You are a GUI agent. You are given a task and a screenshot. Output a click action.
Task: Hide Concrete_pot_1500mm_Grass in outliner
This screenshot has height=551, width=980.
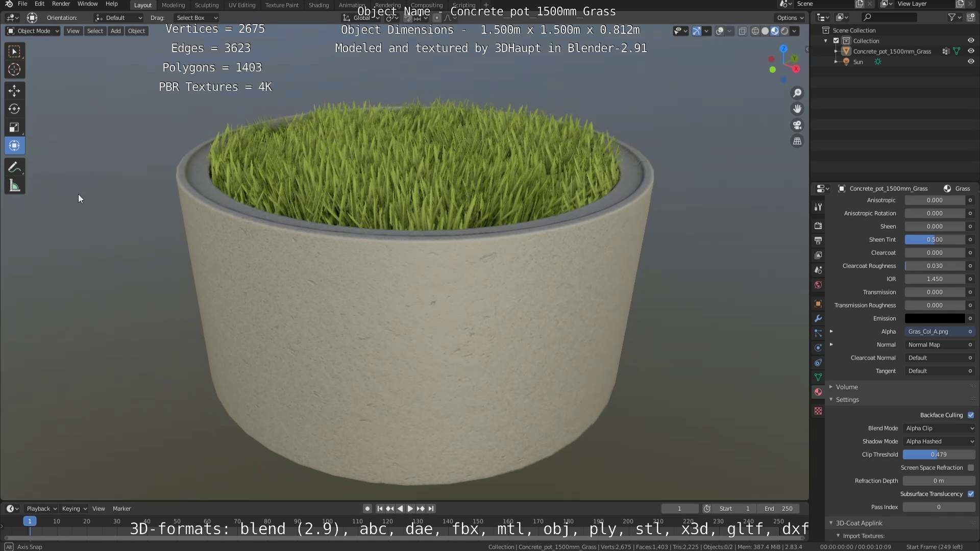pos(971,51)
